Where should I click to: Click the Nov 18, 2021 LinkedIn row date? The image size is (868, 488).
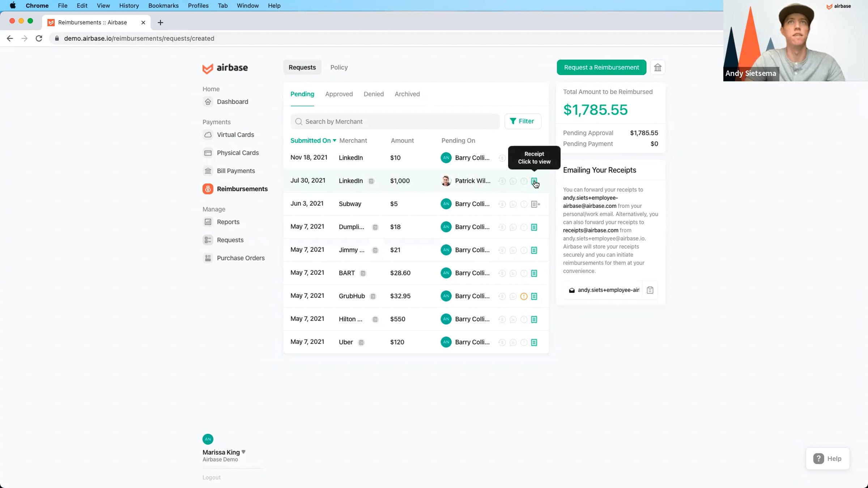tap(309, 158)
